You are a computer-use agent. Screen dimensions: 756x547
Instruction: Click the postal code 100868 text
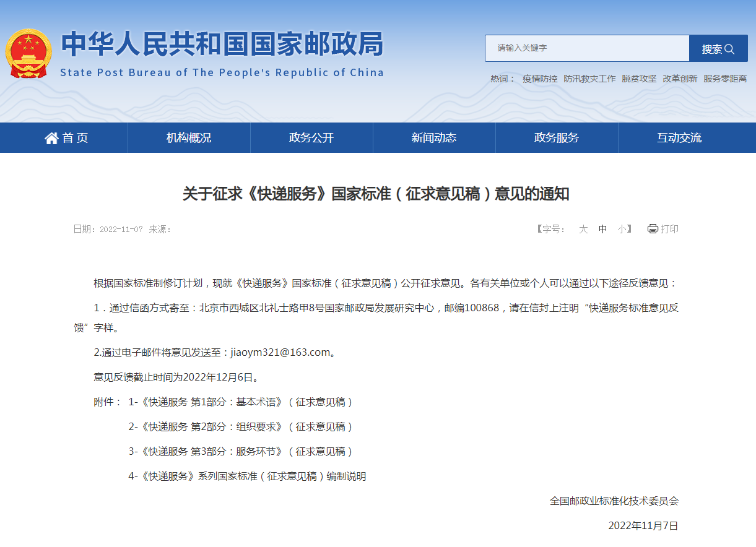[482, 308]
